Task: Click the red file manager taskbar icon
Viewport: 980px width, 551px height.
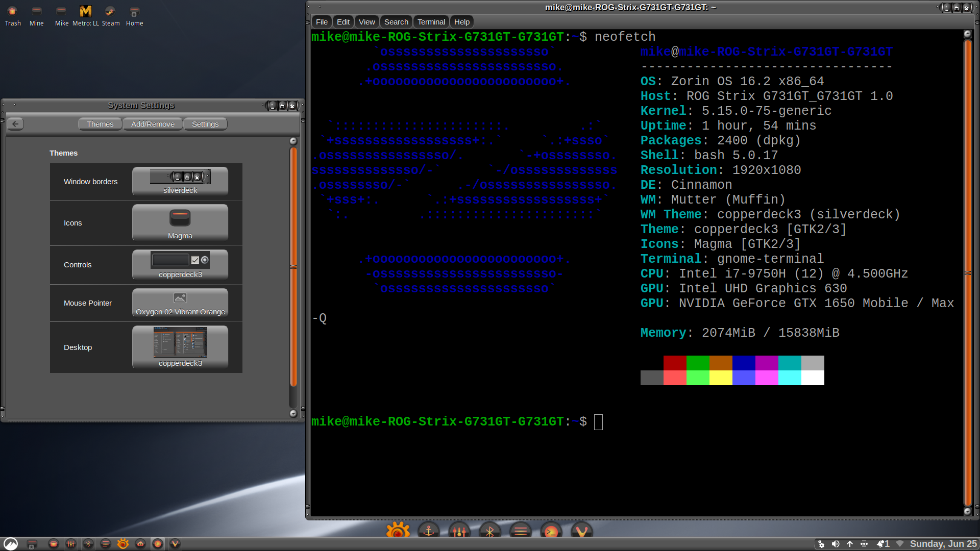Action: pyautogui.click(x=54, y=544)
